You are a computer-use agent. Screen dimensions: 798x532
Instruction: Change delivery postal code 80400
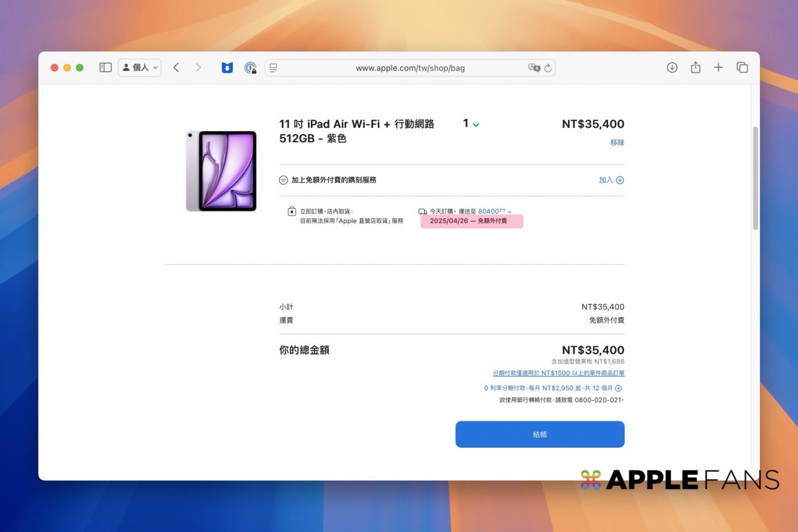coord(494,211)
